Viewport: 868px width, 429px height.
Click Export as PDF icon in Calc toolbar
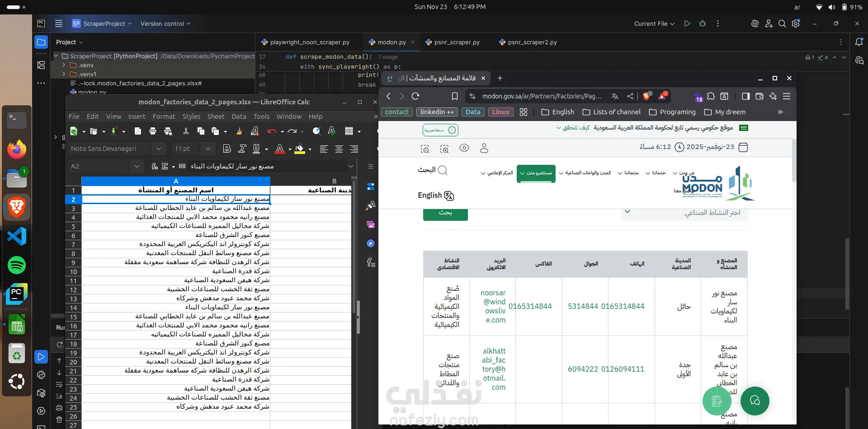[x=138, y=131]
